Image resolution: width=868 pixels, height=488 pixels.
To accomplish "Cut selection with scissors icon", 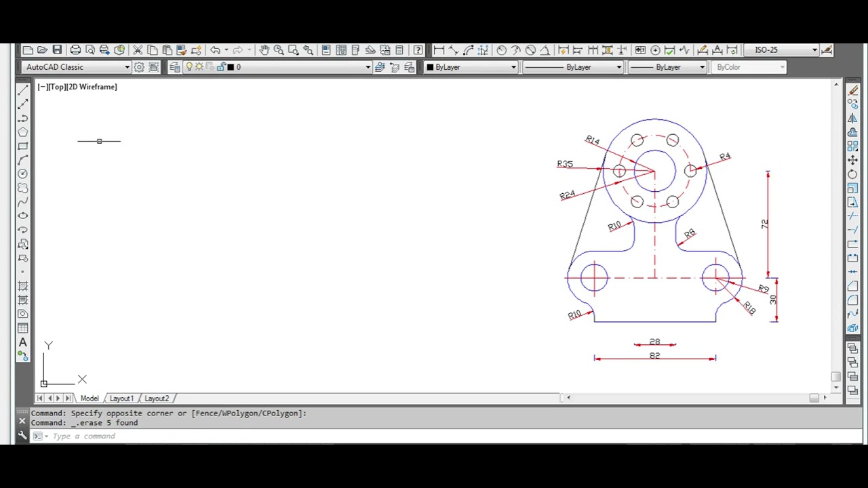I will (138, 50).
